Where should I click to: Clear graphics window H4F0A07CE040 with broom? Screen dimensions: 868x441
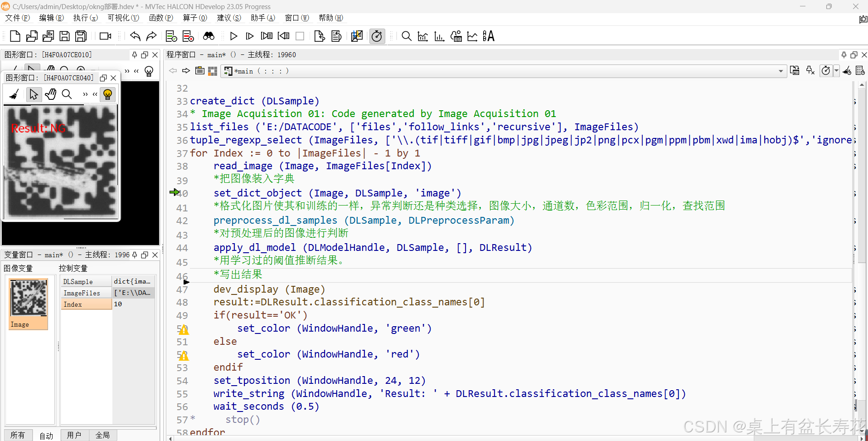[x=14, y=94]
